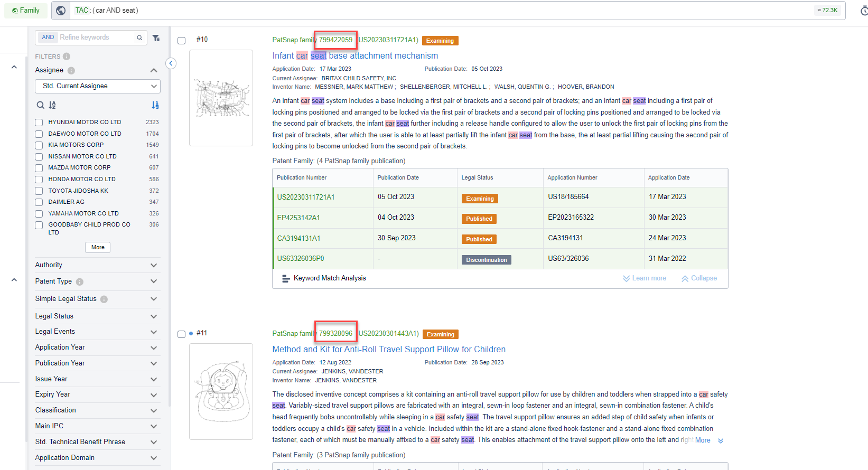Viewport: 868px width, 470px height.
Task: Sort assignees alphabetically with the A-Z icon
Action: point(52,105)
